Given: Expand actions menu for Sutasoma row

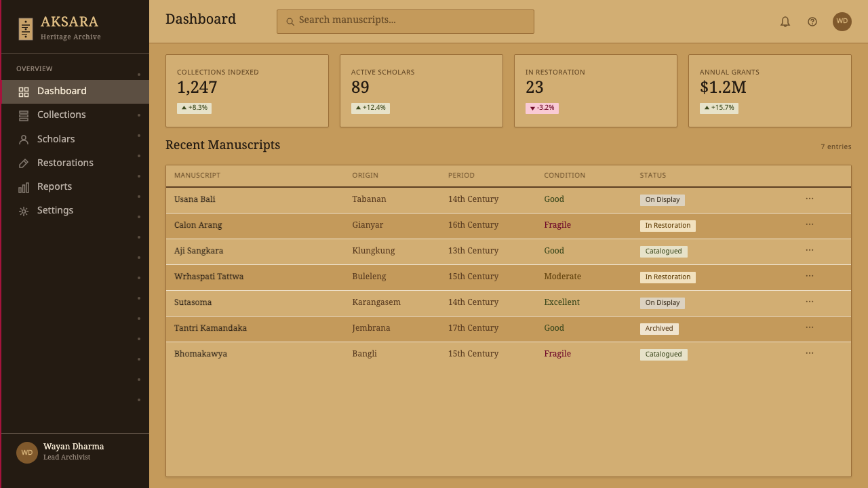Looking at the screenshot, I should [x=810, y=302].
